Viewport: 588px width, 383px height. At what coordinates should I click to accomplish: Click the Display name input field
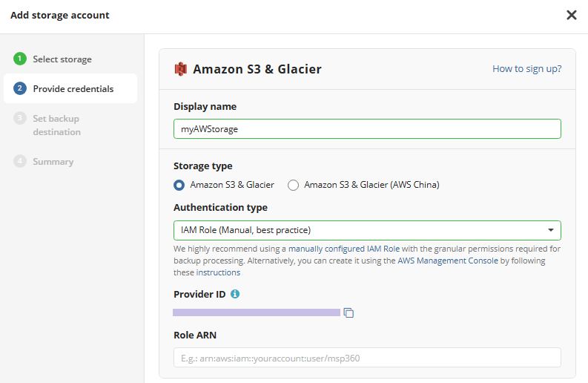[x=367, y=129]
